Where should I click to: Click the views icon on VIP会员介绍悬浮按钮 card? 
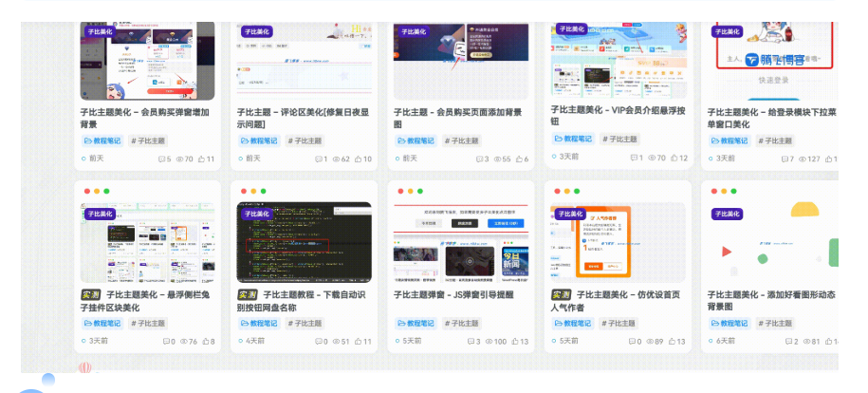(652, 158)
